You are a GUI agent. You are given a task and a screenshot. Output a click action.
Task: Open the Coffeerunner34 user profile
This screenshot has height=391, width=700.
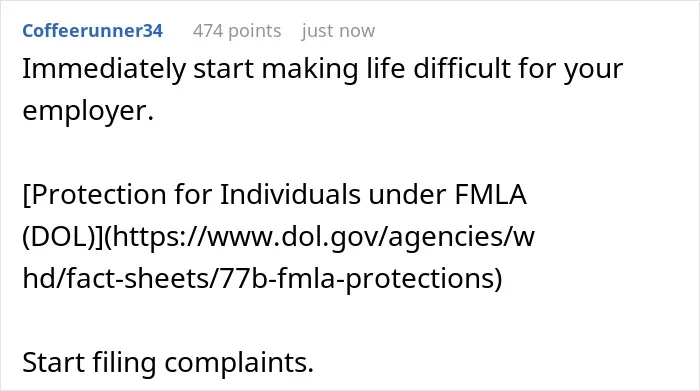(92, 31)
